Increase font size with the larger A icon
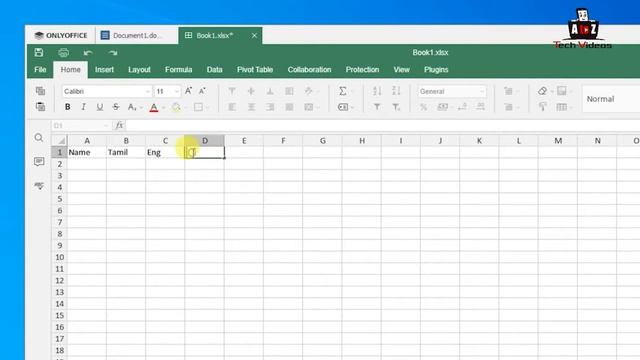640x360 pixels. click(188, 91)
